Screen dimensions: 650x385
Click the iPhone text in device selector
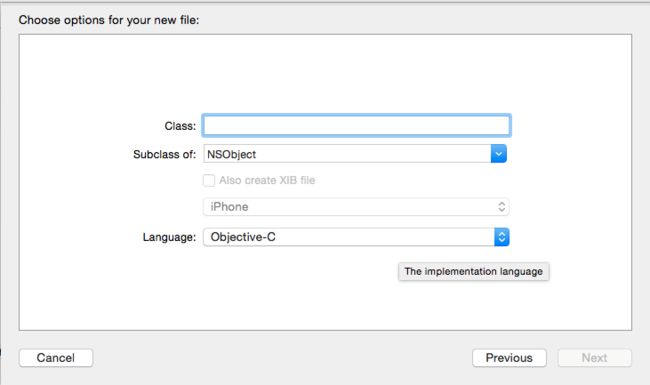[229, 207]
